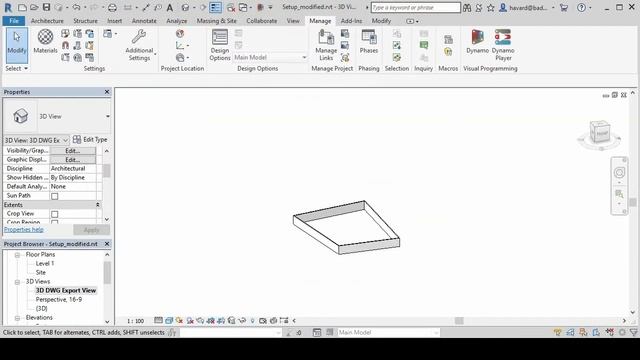Image resolution: width=640 pixels, height=360 pixels.
Task: Open the Phases dialog
Action: [369, 42]
